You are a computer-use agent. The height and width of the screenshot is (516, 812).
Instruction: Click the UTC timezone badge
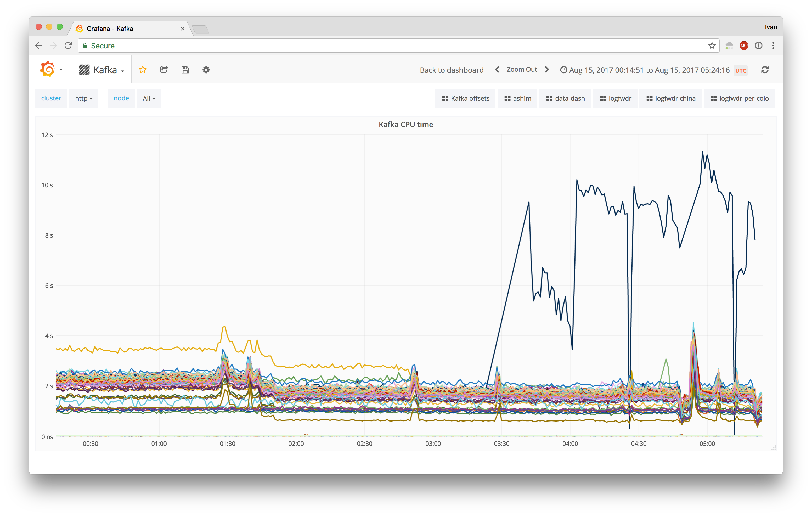coord(741,70)
